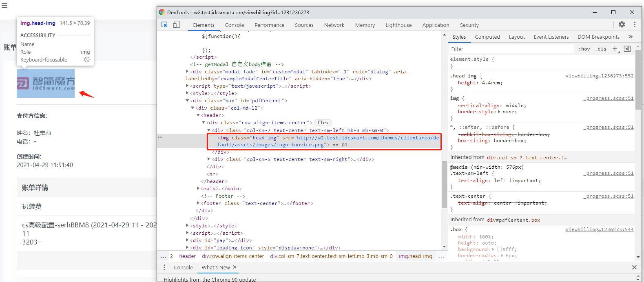Add new style rule plus icon
This screenshot has width=644, height=282.
click(x=615, y=49)
